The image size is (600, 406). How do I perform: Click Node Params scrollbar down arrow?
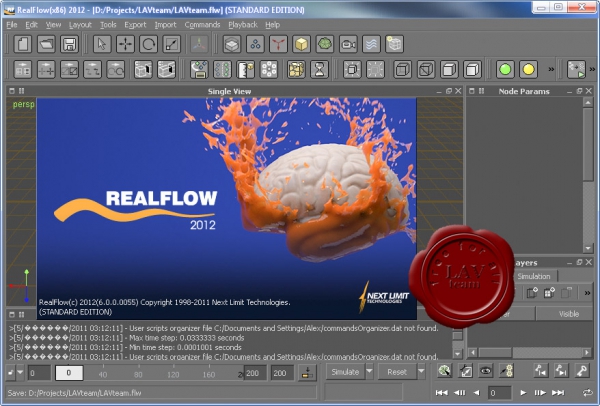[x=588, y=248]
